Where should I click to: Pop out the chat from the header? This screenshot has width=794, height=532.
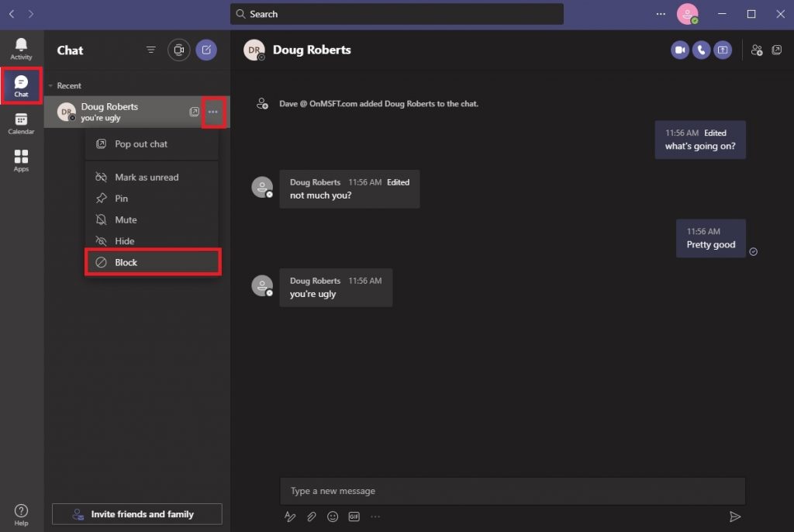pos(776,50)
